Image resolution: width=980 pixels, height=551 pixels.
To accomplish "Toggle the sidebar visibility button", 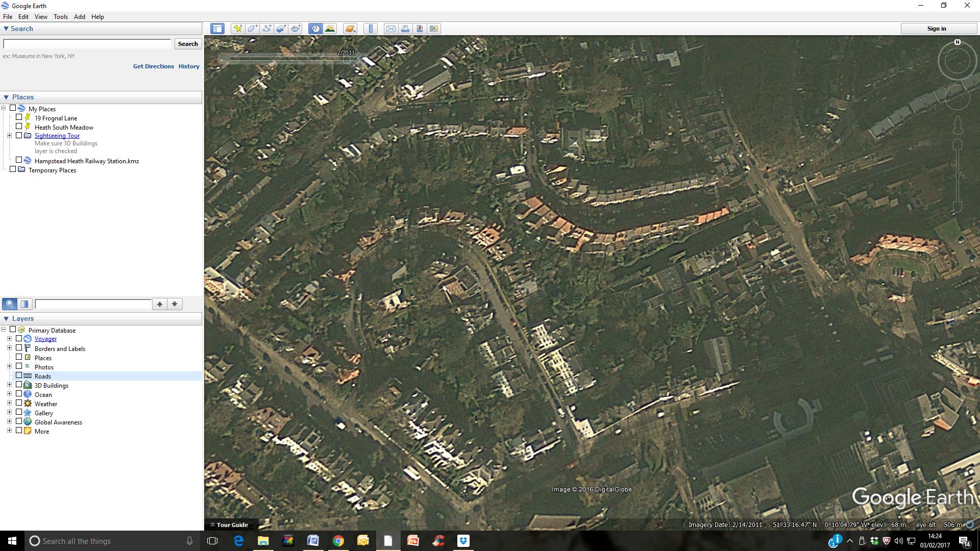I will tap(217, 29).
